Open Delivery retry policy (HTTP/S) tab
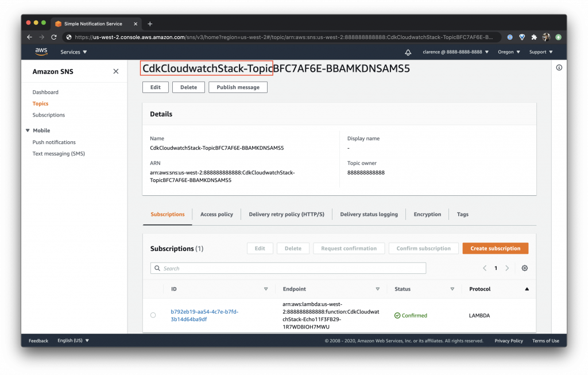The width and height of the screenshot is (588, 375). coord(287,215)
